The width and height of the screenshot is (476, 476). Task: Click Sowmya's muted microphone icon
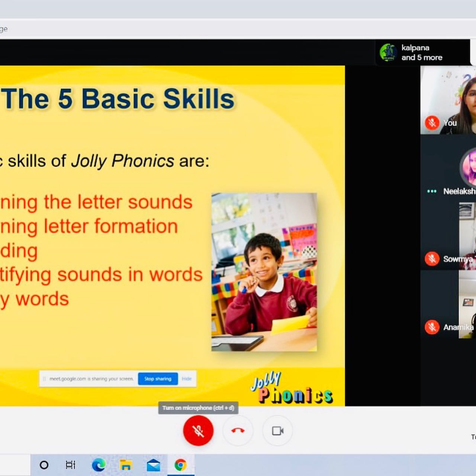point(432,258)
